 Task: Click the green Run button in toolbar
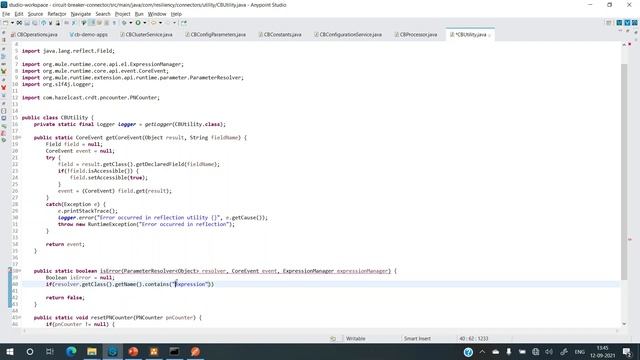pyautogui.click(x=138, y=23)
